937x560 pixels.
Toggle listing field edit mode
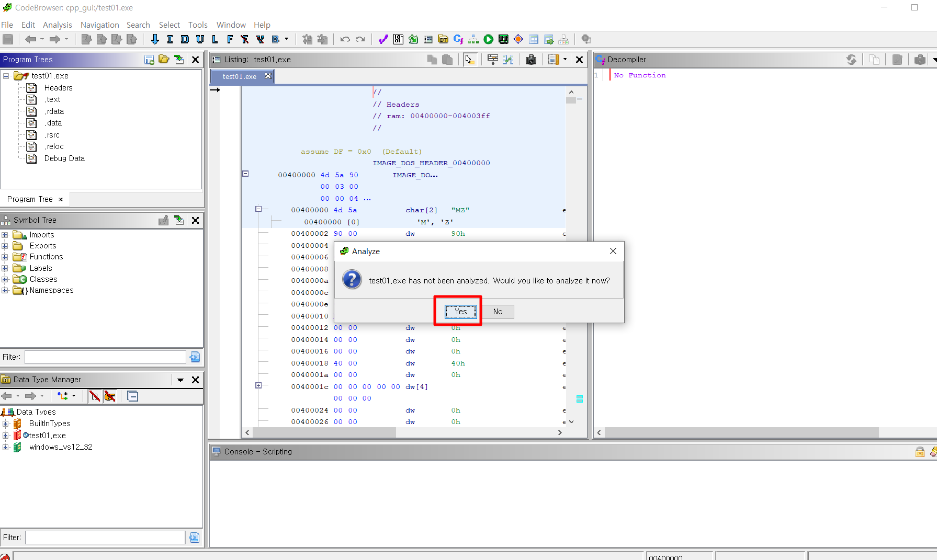coord(492,59)
